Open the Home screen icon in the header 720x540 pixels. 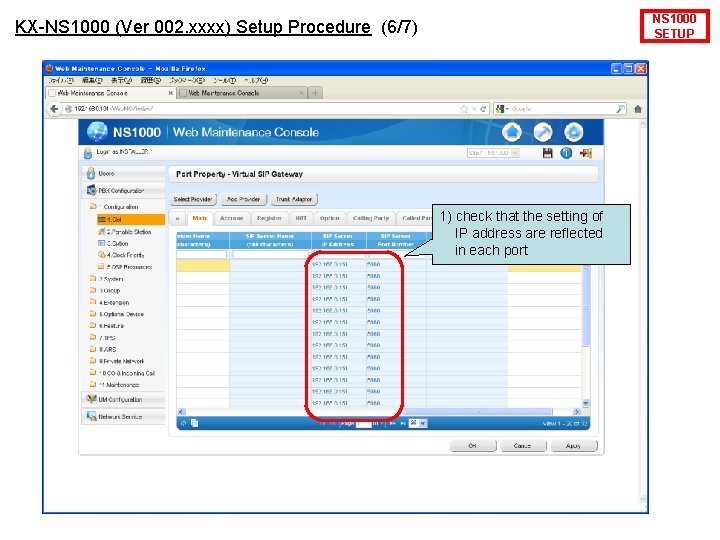512,132
